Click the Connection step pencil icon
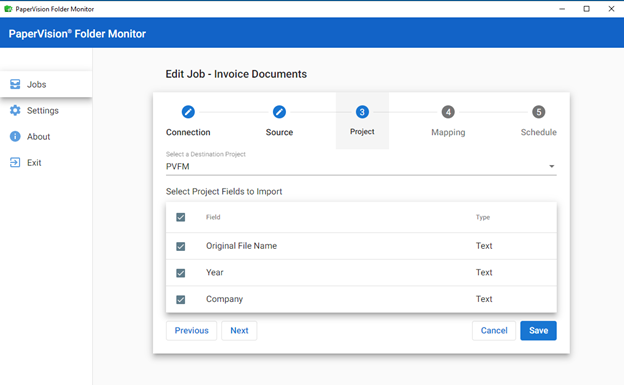This screenshot has height=385, width=624. pyautogui.click(x=188, y=112)
